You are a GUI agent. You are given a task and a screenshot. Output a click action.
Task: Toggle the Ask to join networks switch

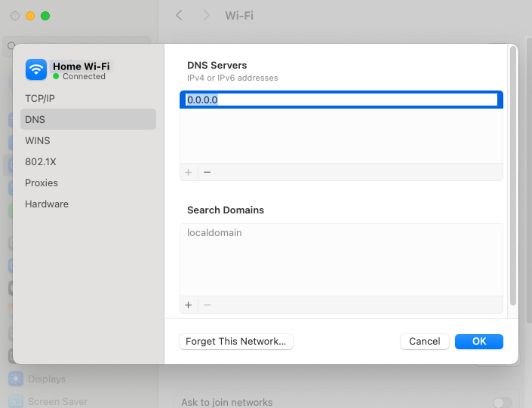tap(502, 403)
